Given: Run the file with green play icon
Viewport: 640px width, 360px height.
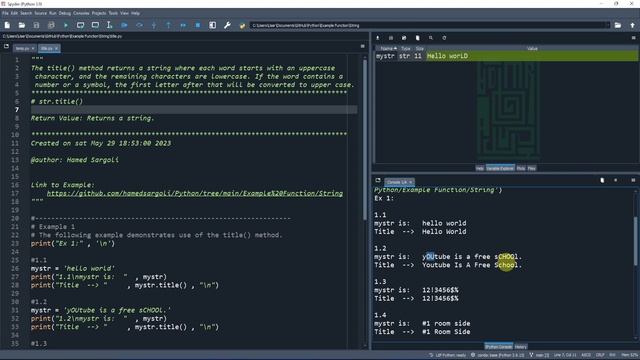Looking at the screenshot, I should [66, 25].
